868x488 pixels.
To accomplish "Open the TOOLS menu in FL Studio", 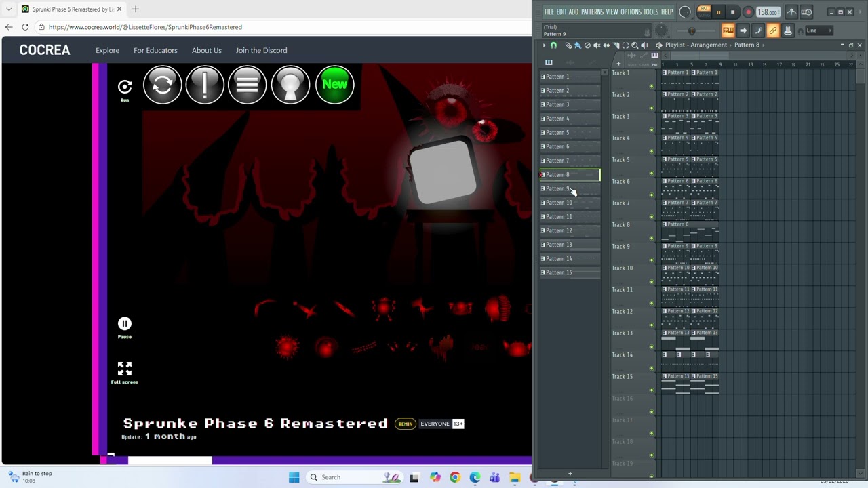I will click(x=651, y=12).
